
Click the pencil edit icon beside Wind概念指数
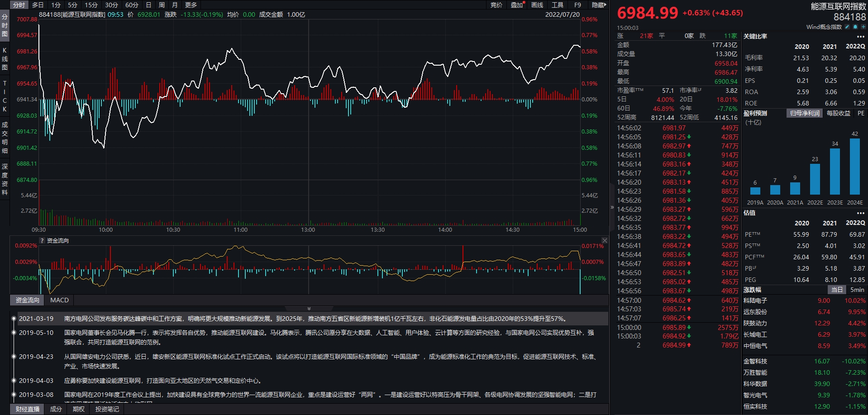(847, 27)
